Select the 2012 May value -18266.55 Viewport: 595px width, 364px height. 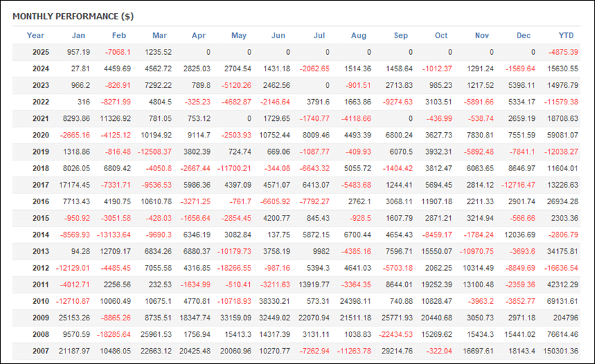tap(234, 268)
